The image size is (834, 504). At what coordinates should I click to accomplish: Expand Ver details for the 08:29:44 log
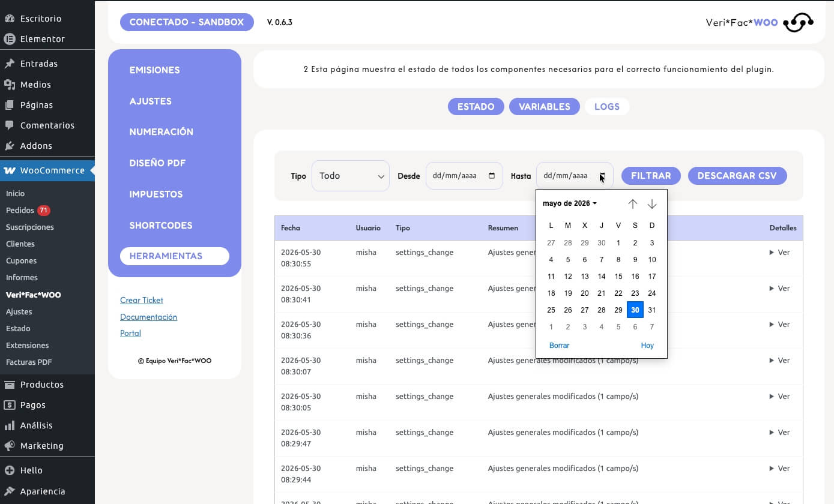(x=779, y=469)
